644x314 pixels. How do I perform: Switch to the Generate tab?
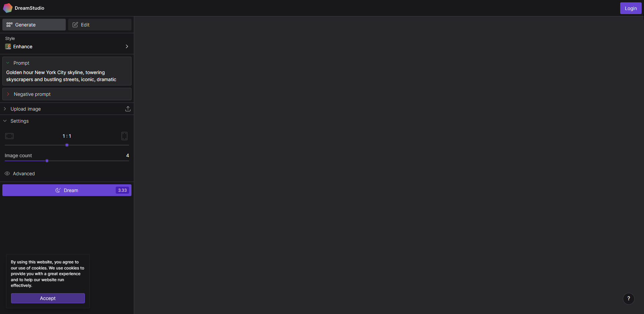[x=34, y=25]
